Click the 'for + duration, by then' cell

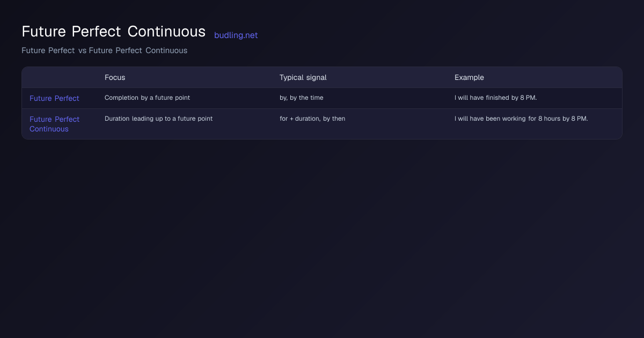pos(312,119)
